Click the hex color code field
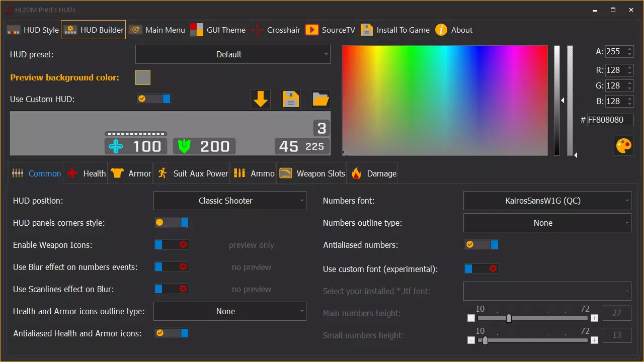 610,120
